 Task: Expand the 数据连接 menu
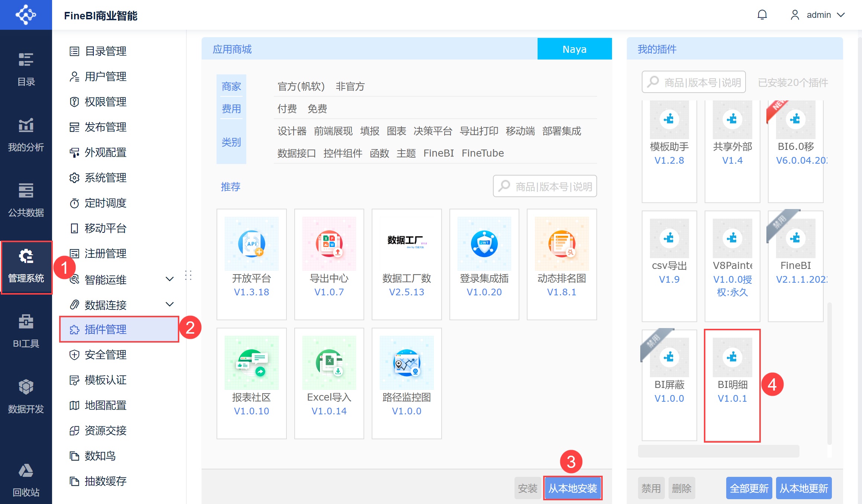[169, 305]
